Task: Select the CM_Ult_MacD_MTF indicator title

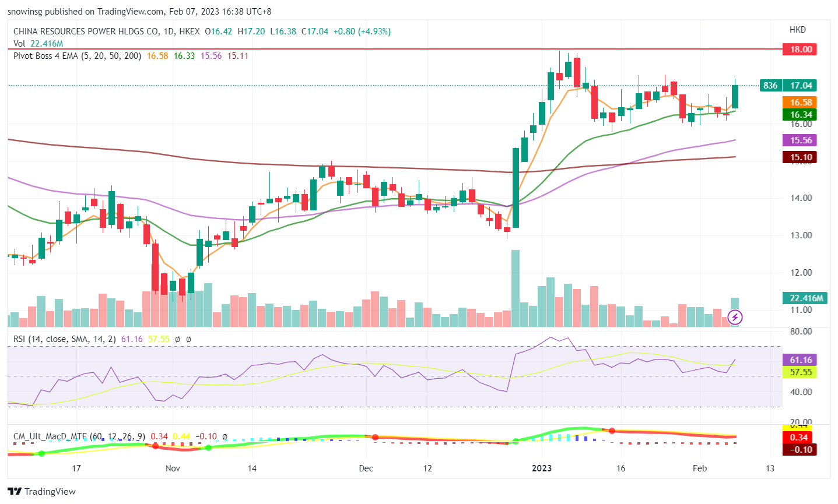Action: [x=80, y=436]
